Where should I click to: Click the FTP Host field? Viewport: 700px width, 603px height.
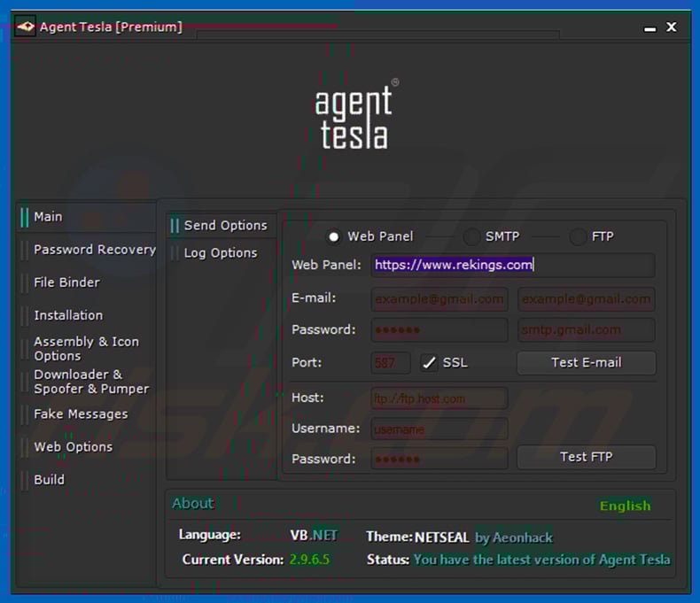[439, 398]
